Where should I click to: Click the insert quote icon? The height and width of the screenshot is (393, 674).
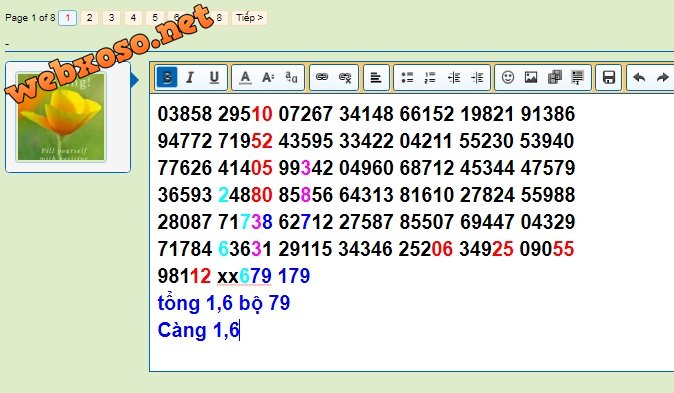point(578,78)
